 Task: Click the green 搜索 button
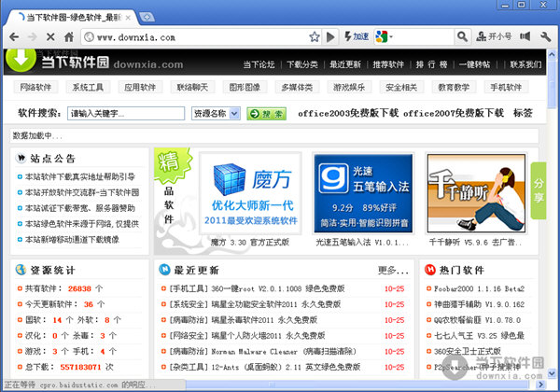266,114
